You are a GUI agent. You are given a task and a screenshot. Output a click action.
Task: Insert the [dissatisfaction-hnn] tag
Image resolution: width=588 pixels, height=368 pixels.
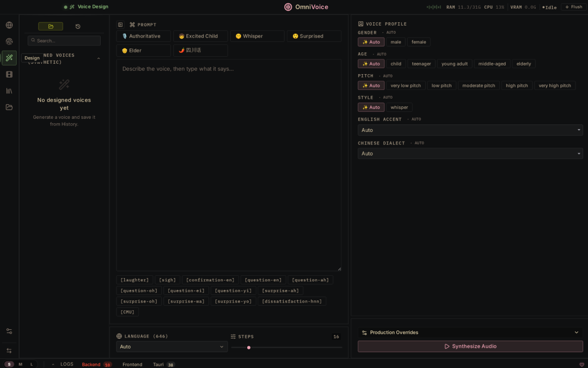(x=292, y=301)
